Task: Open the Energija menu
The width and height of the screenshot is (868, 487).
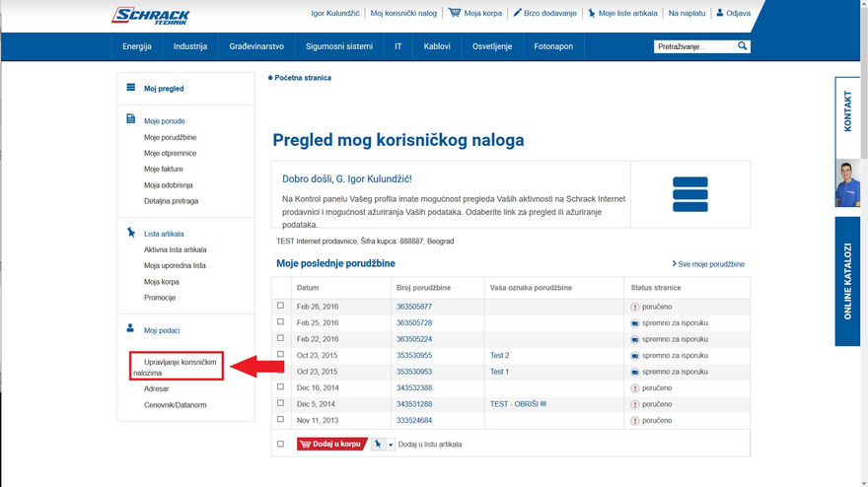Action: point(137,46)
